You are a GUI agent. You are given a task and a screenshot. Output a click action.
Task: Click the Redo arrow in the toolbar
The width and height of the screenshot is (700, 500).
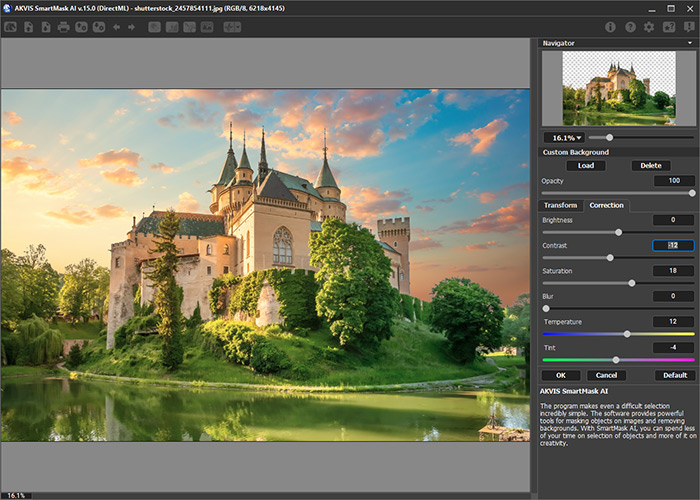132,27
